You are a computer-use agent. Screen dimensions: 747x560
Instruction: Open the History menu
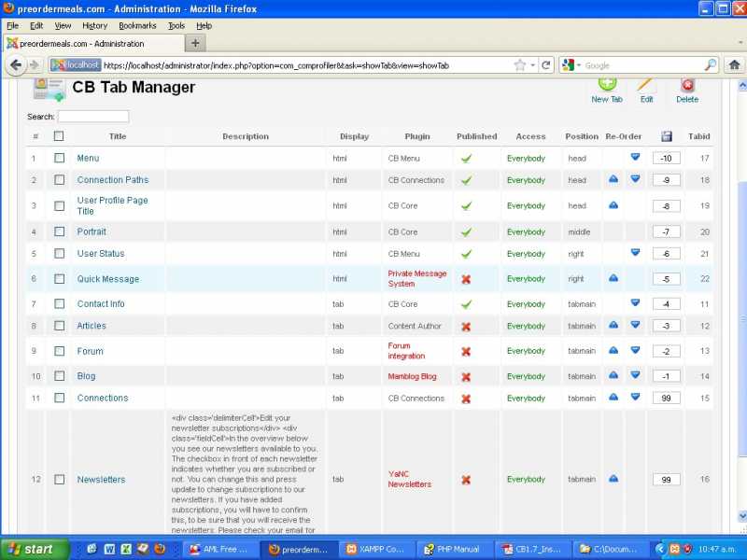[94, 26]
